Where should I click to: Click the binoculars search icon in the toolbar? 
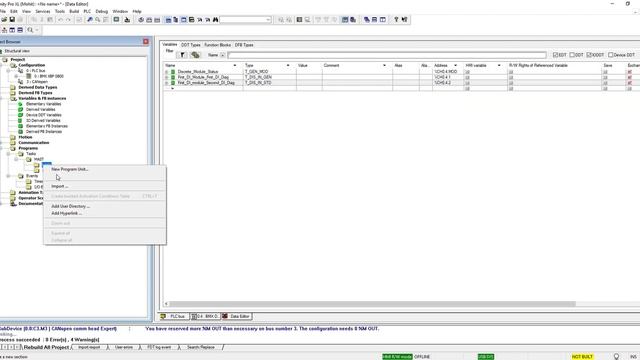click(x=215, y=20)
